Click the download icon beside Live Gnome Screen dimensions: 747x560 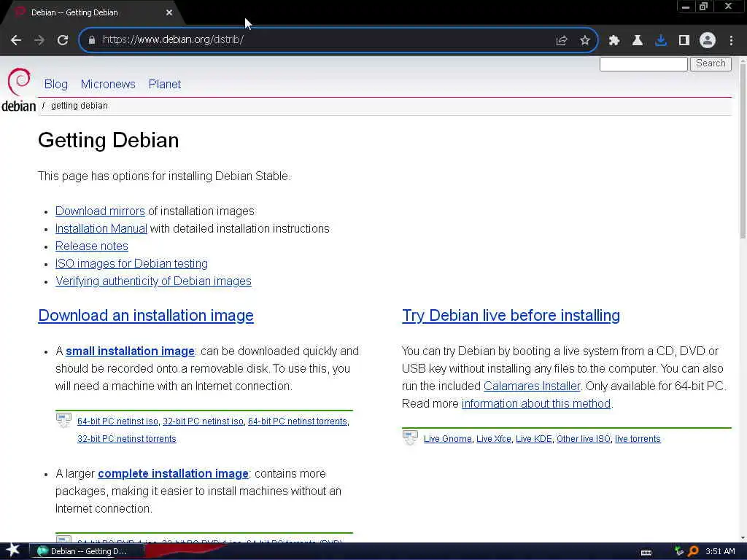410,437
